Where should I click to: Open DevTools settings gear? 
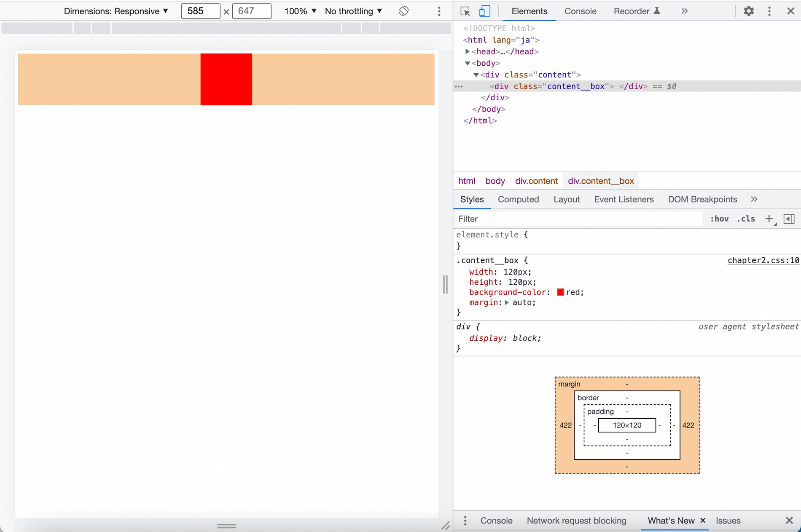pos(748,11)
